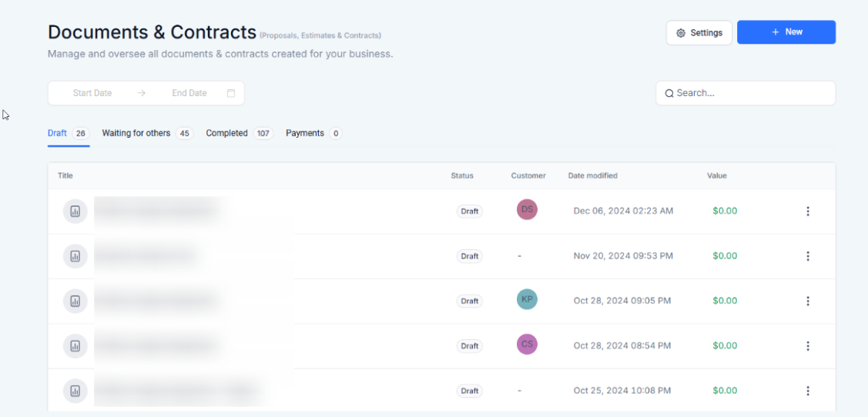The height and width of the screenshot is (417, 868).
Task: Click the Draft status badge in the Oct 28 09:05 PM row
Action: coord(469,301)
